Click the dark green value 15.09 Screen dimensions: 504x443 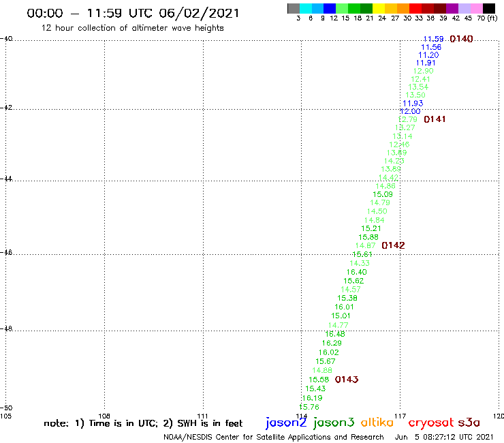pyautogui.click(x=383, y=194)
